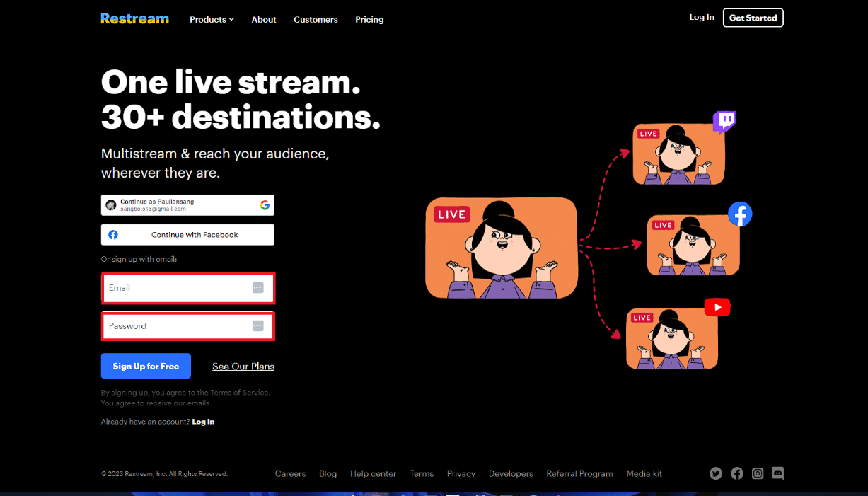
Task: Open Careers footer link
Action: 290,474
